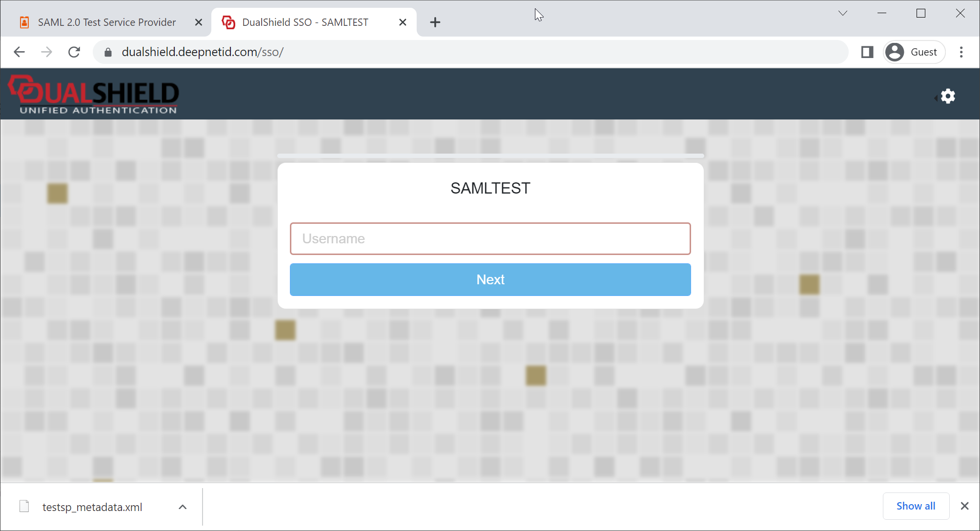Switch to SAML 2.0 Test Service Provider tab
Screen dimensions: 980x531
[x=106, y=22]
